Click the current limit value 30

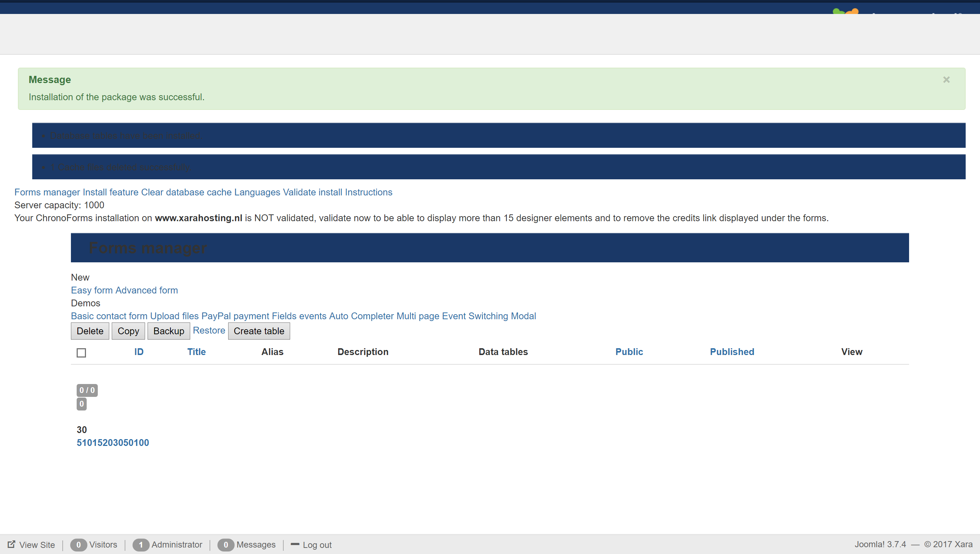82,430
